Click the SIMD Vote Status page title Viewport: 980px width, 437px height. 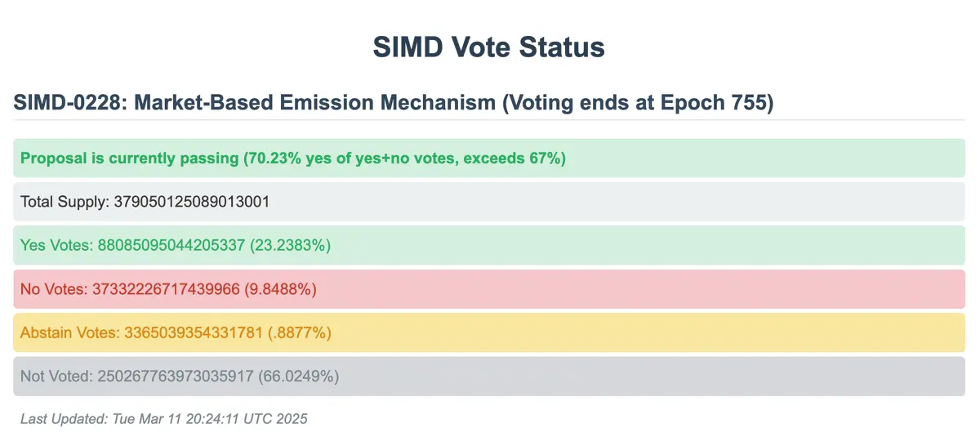[x=488, y=47]
